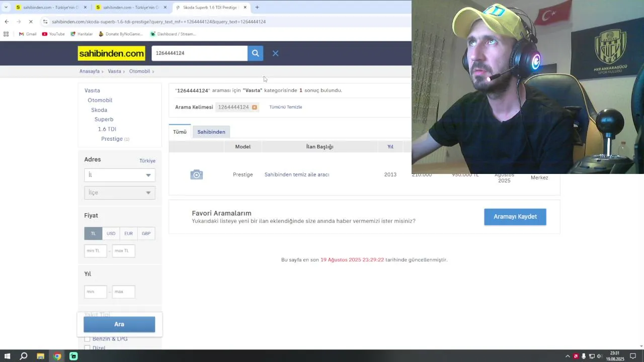
Task: Click the network tray icon
Action: (592, 356)
